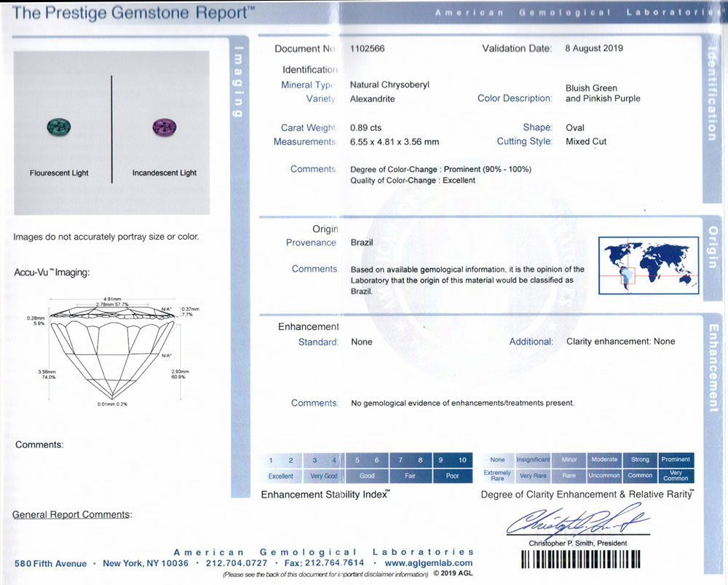Screen dimensions: 728x585
Task: Click document number 1102566
Action: tap(367, 48)
